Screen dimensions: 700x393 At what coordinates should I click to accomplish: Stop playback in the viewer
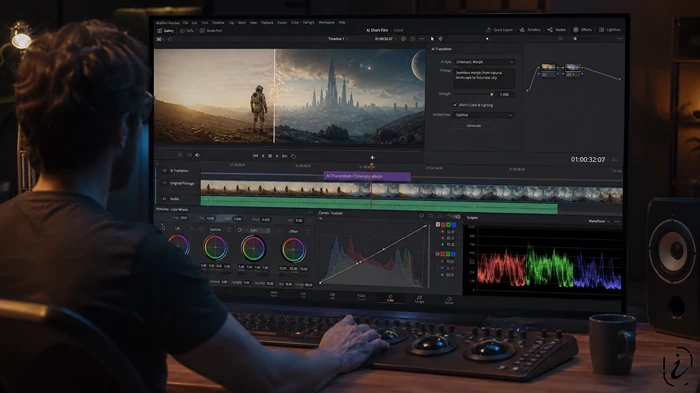click(x=270, y=156)
